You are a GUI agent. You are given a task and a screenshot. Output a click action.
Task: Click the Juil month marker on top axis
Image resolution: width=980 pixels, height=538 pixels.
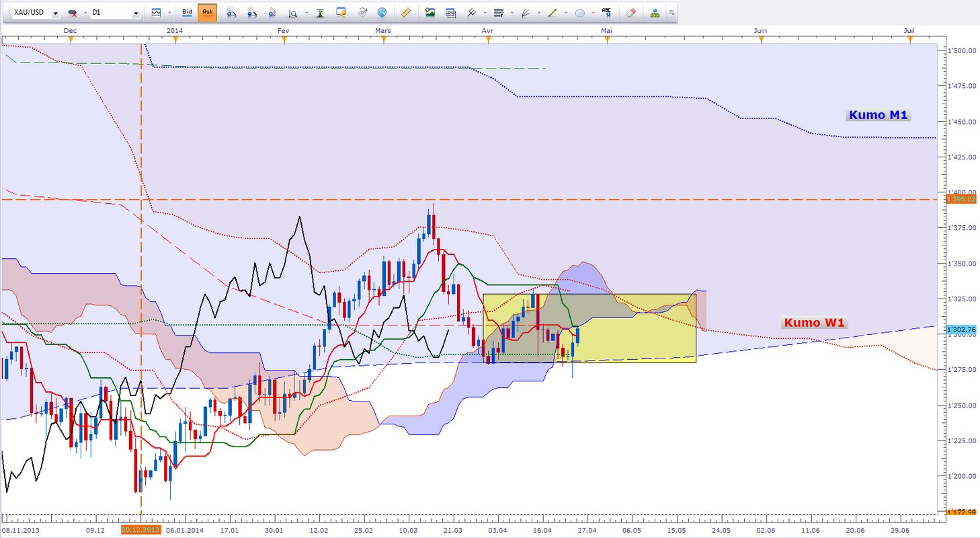(x=909, y=30)
